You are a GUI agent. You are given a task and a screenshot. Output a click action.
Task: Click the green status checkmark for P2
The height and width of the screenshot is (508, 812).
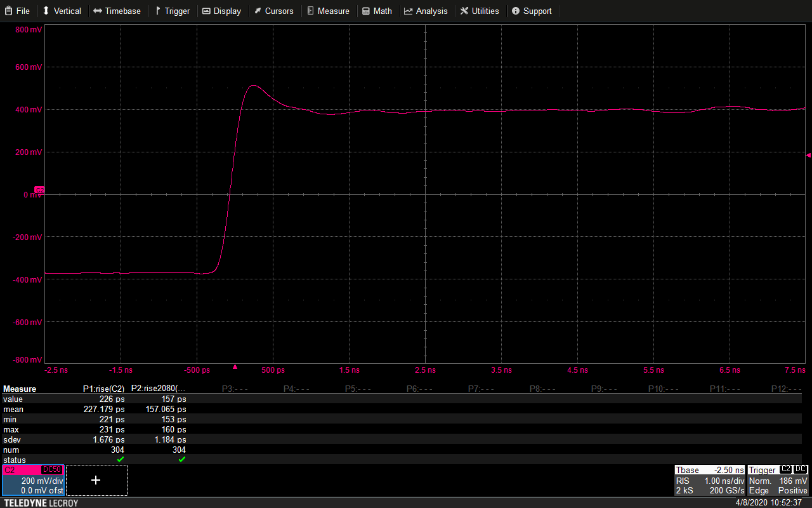182,459
